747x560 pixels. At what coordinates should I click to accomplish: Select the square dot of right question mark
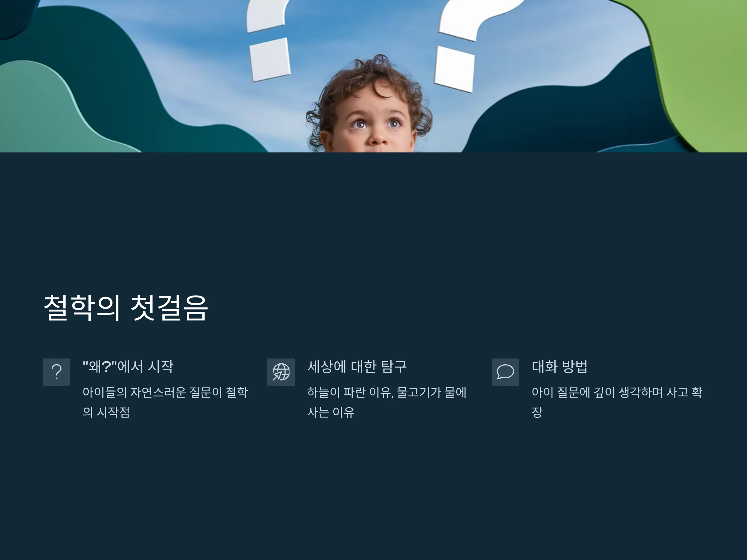(454, 69)
